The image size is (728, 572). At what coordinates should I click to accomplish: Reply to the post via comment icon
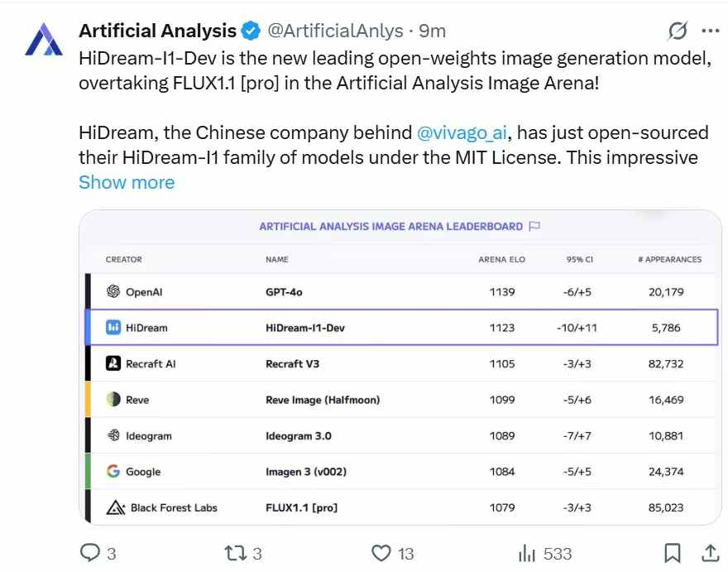90,552
